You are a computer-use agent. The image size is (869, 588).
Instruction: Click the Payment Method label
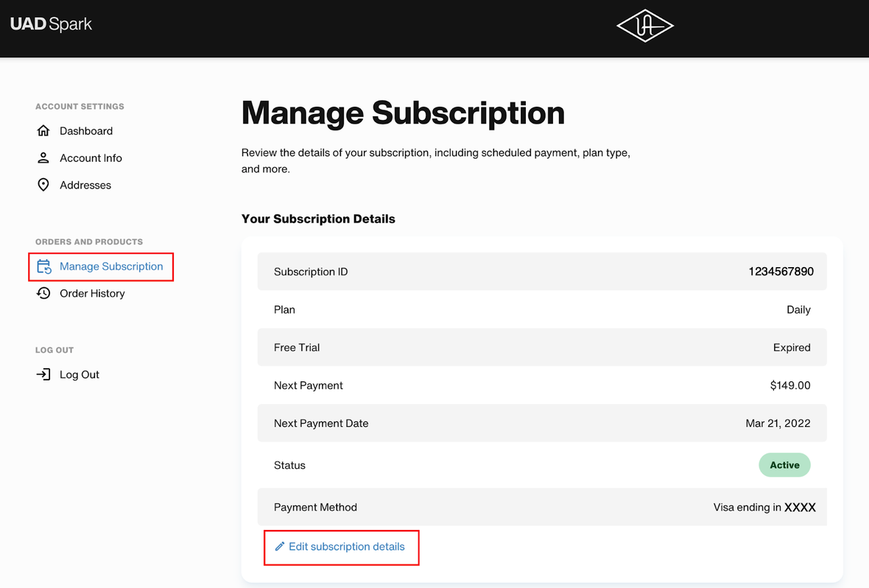pos(315,507)
